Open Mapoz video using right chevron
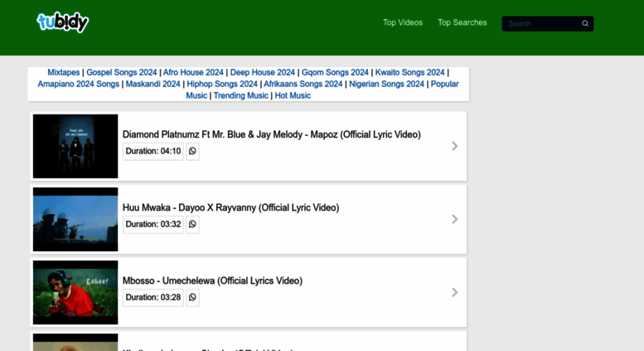This screenshot has height=351, width=644. 455,146
